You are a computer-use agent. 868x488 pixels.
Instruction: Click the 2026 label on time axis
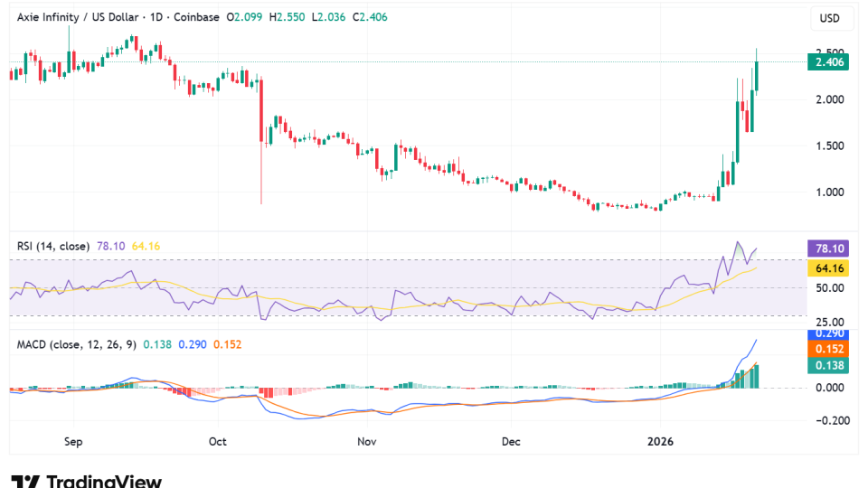(661, 442)
